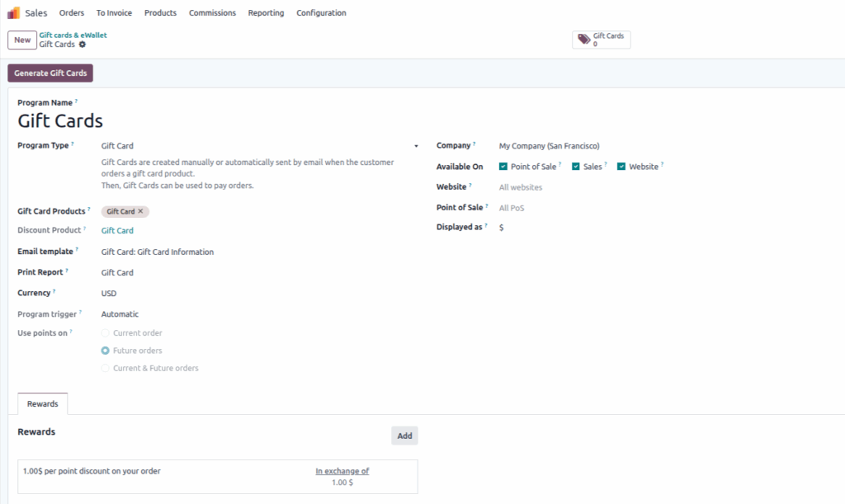Remove the Gift Card tag with its x

point(140,211)
